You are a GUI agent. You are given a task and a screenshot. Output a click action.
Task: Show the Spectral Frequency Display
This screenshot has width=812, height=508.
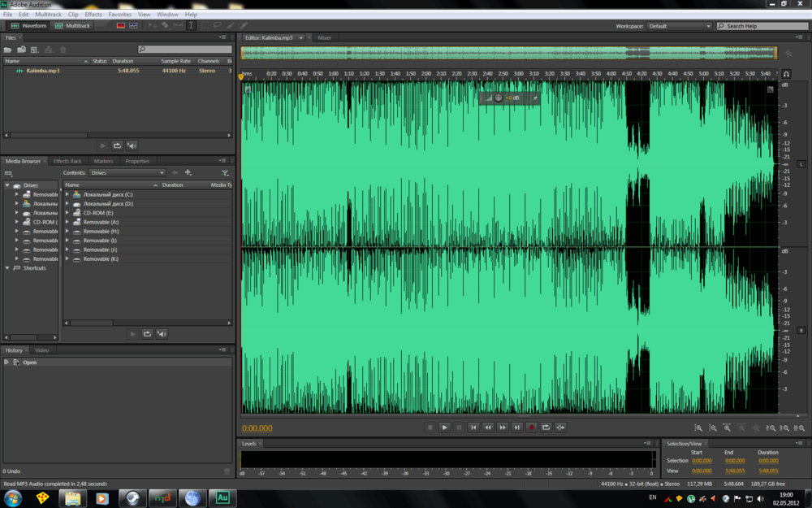pos(120,26)
